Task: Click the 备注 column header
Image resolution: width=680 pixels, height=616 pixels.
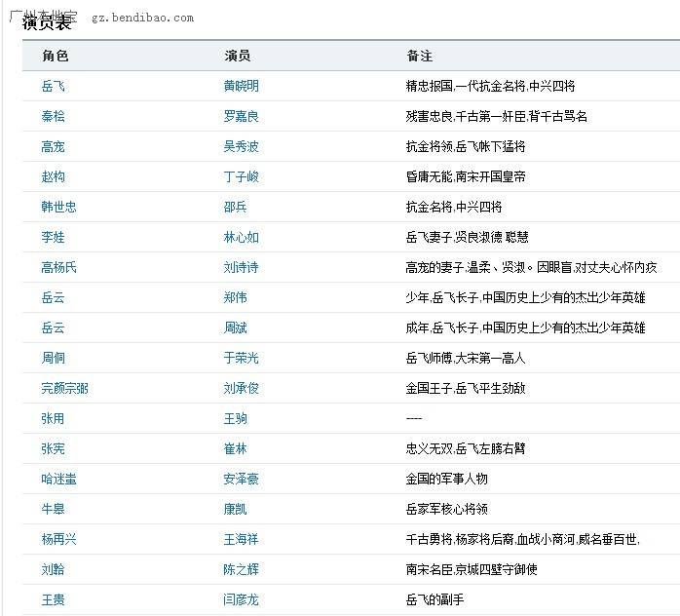Action: pyautogui.click(x=419, y=56)
